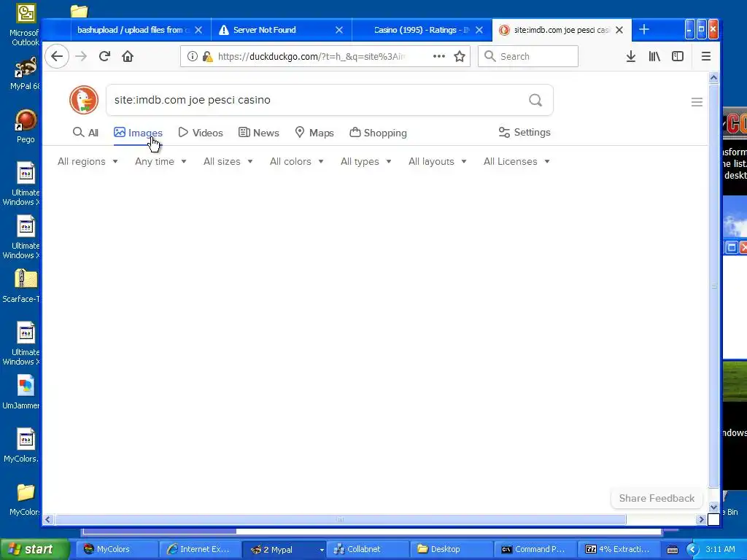The image size is (747, 560).
Task: Open the Windows Start menu
Action: coord(35,549)
